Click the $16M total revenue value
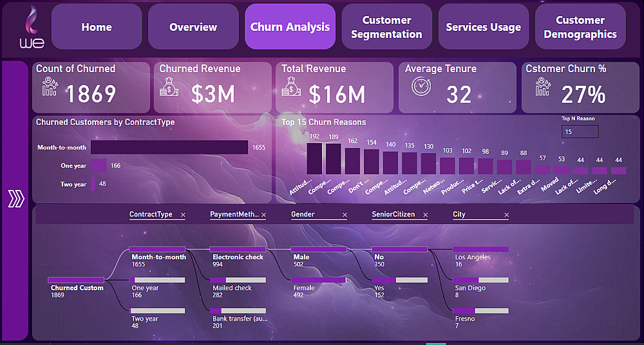Screen dimensions: 644x345 (x=337, y=94)
